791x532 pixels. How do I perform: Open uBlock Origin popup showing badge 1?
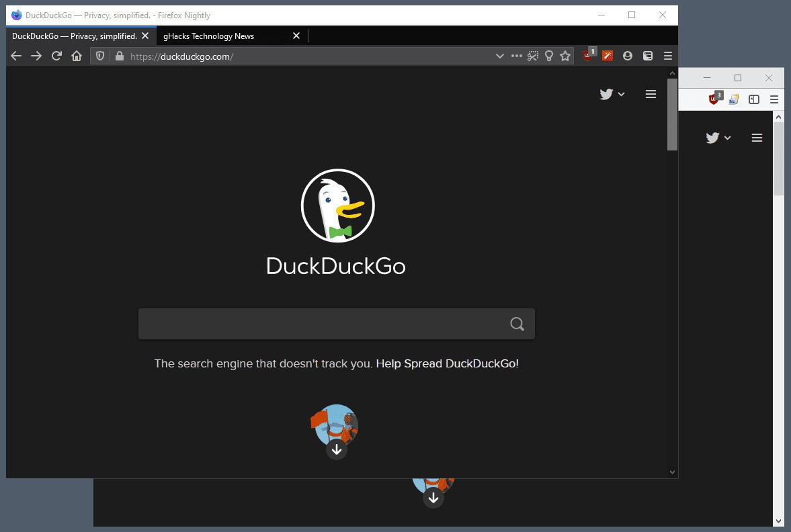tap(589, 55)
